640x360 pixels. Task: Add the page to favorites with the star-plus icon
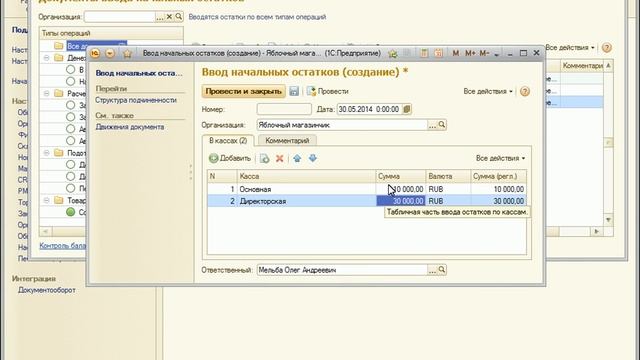pos(393,53)
